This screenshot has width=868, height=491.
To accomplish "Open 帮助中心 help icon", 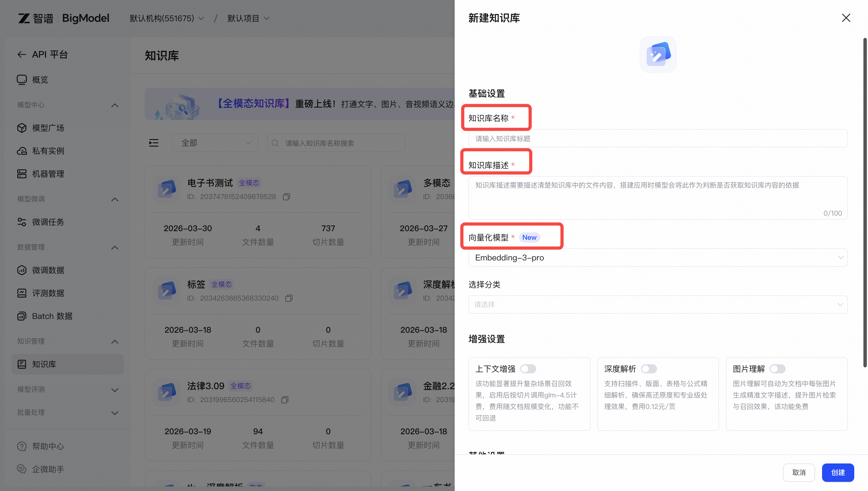I will tap(22, 446).
